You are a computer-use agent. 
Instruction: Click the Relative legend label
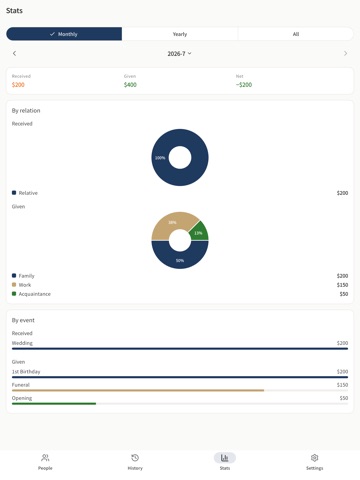[28, 193]
